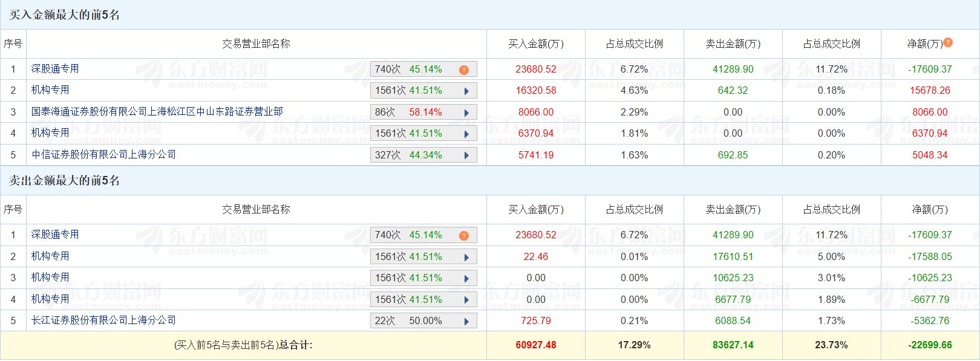Click the orange help icon beside 净额(万) header
This screenshot has height=361, width=980.
click(x=948, y=42)
